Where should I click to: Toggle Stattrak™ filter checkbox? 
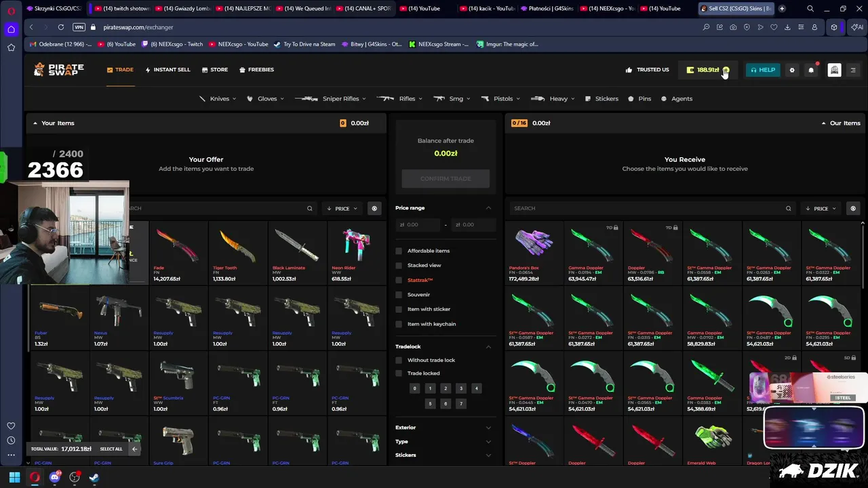(x=399, y=280)
